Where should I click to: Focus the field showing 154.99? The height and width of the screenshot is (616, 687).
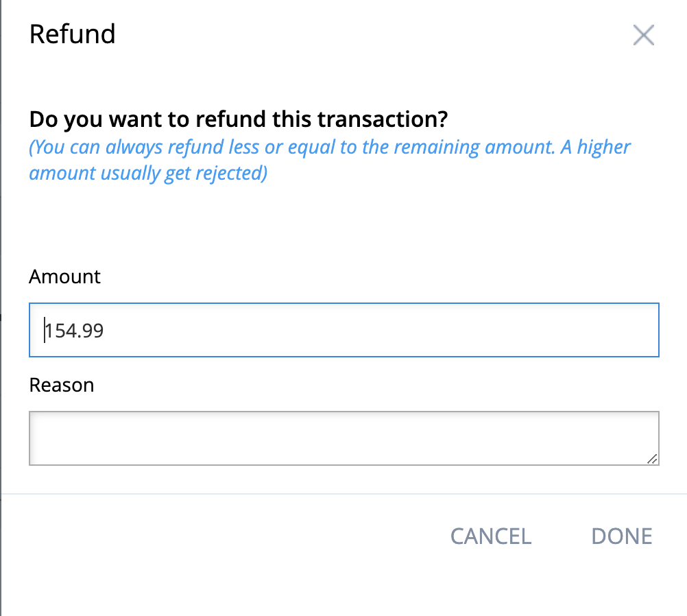pyautogui.click(x=343, y=330)
